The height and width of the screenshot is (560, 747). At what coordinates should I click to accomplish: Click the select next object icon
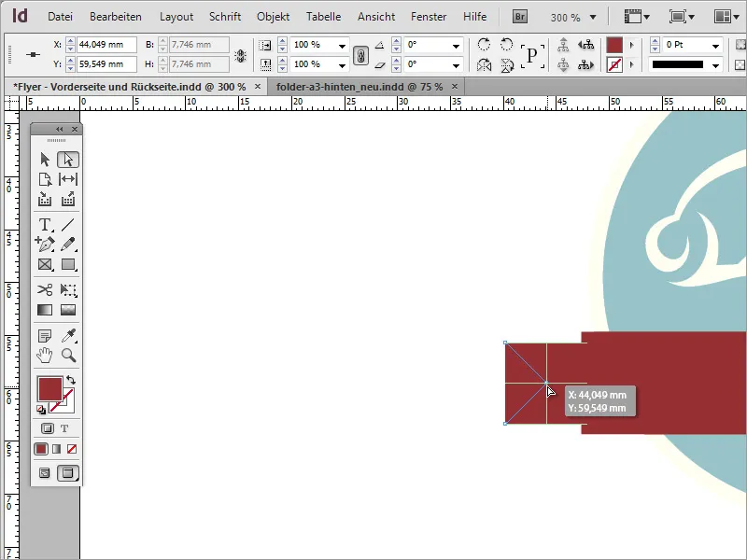coord(586,64)
